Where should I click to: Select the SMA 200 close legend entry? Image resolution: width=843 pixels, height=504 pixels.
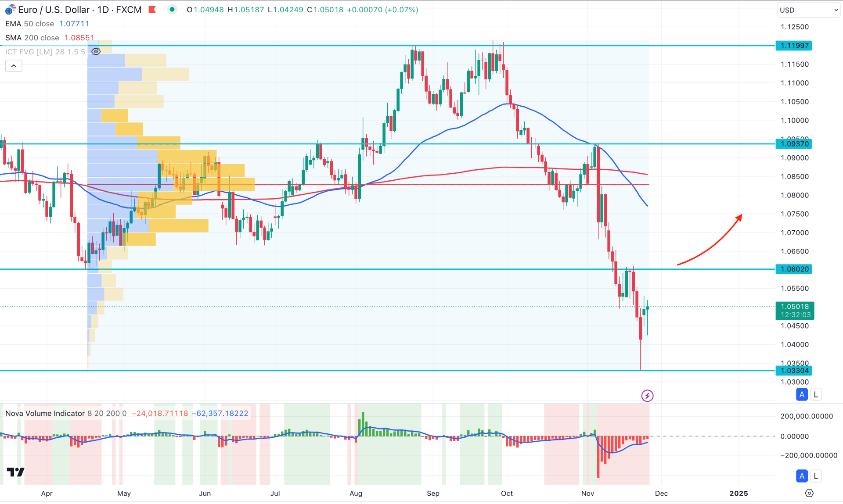[32, 38]
